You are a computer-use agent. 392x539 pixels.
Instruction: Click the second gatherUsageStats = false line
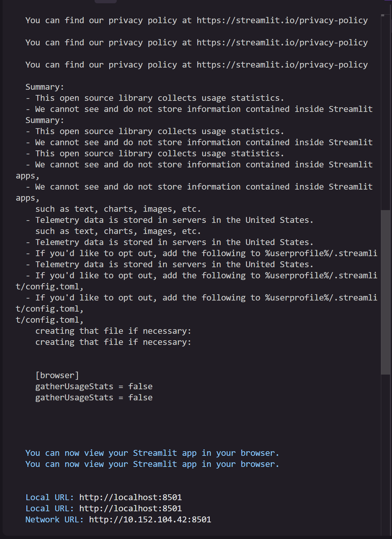(x=94, y=398)
